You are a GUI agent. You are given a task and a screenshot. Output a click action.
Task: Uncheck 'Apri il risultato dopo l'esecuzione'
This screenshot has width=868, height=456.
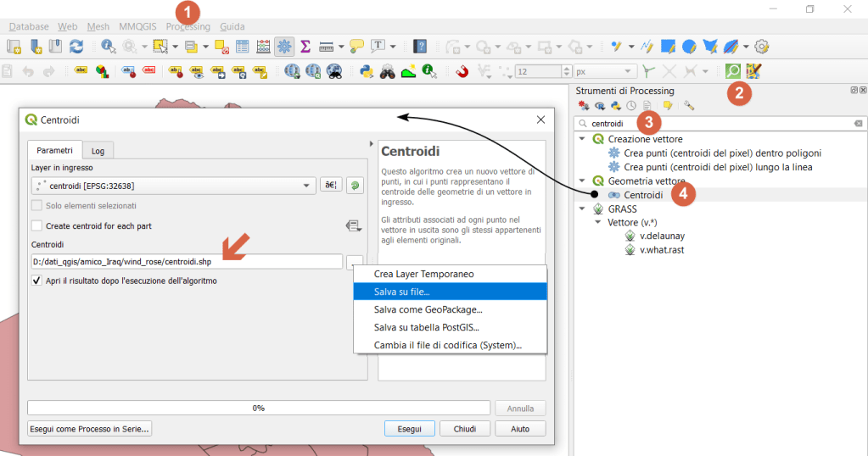36,281
